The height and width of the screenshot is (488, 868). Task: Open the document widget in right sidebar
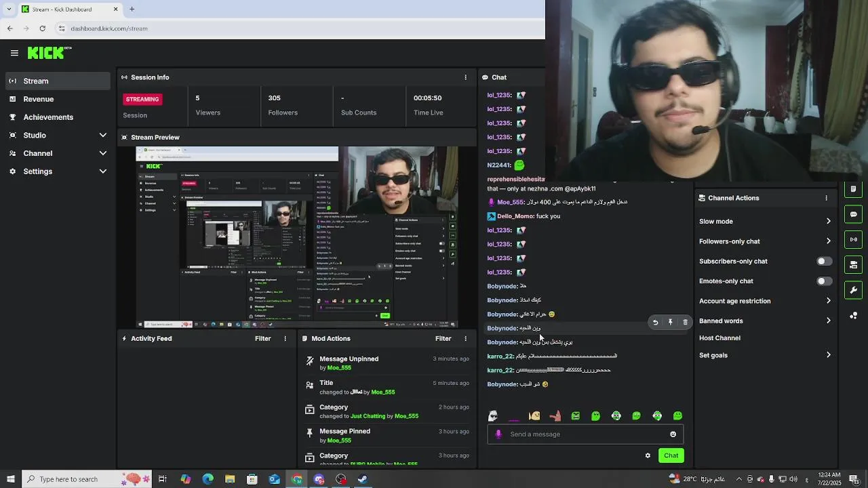coord(853,189)
